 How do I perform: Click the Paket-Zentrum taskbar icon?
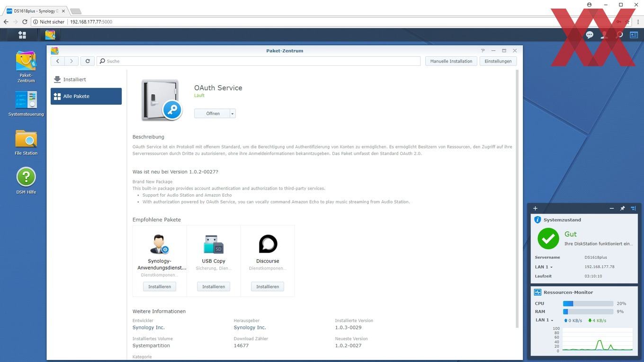click(x=50, y=35)
